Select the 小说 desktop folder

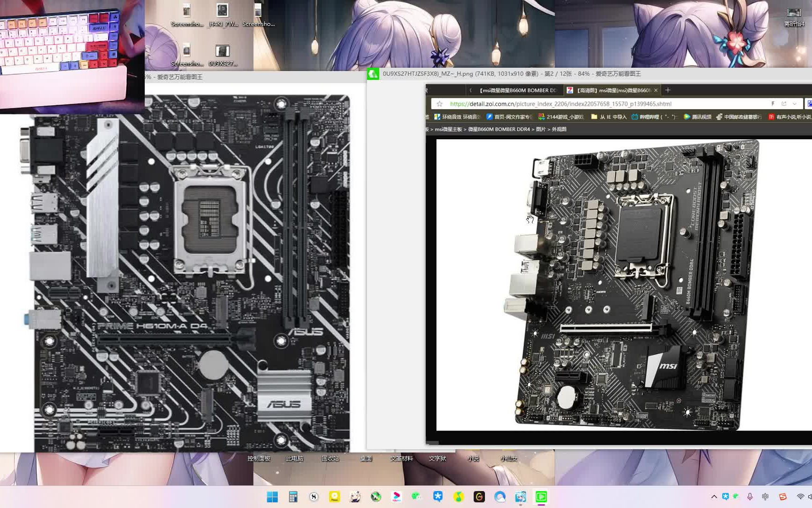pos(473,459)
